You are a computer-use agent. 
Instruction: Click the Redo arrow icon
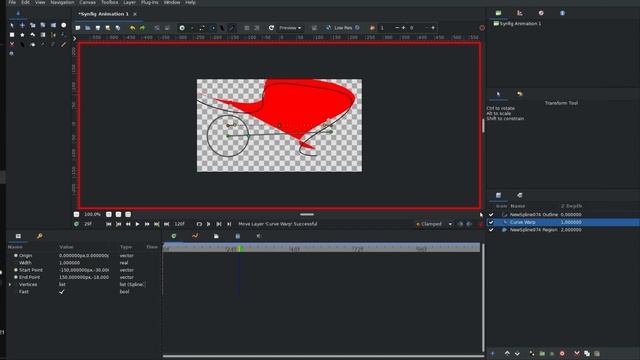point(142,28)
